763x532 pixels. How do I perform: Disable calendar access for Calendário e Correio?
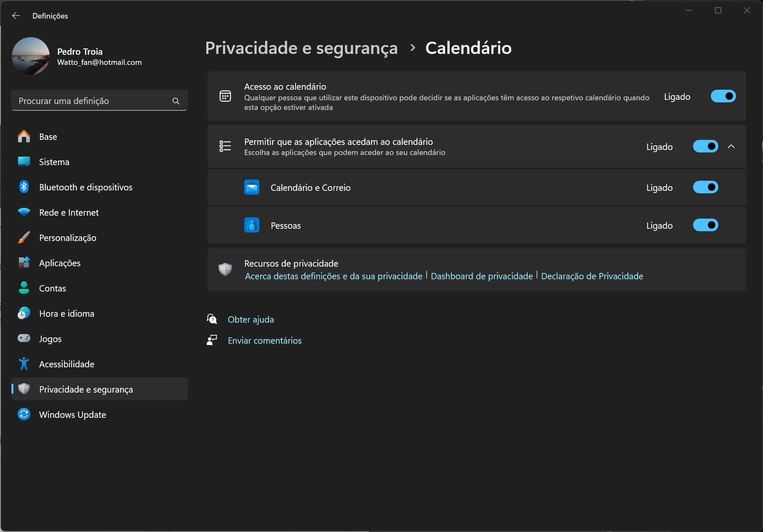[x=705, y=187]
